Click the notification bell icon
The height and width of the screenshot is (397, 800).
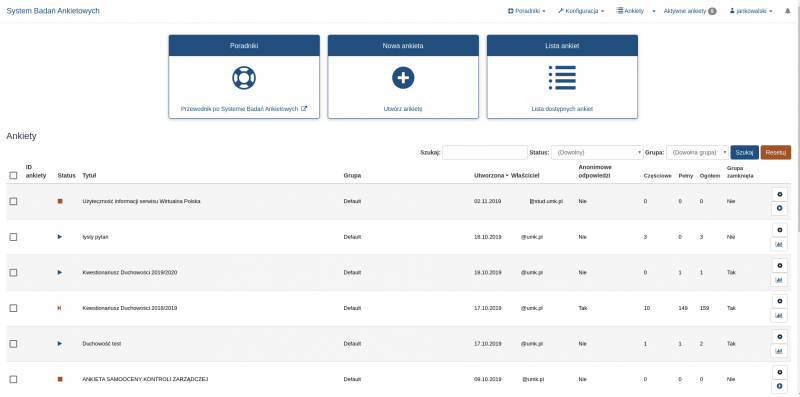pos(788,11)
